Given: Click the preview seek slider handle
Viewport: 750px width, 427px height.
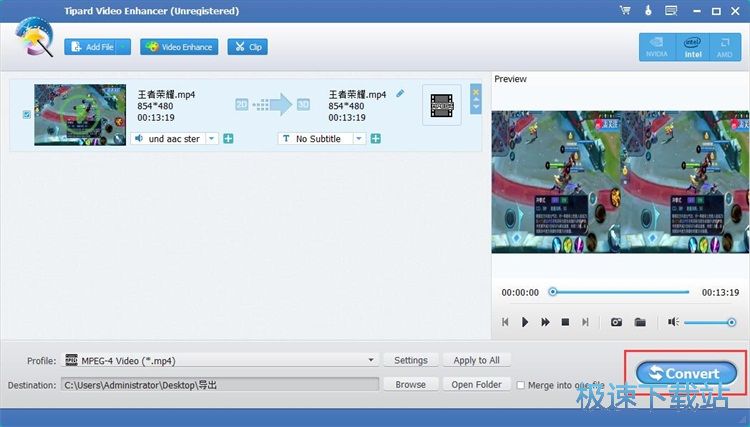Looking at the screenshot, I should [x=552, y=292].
